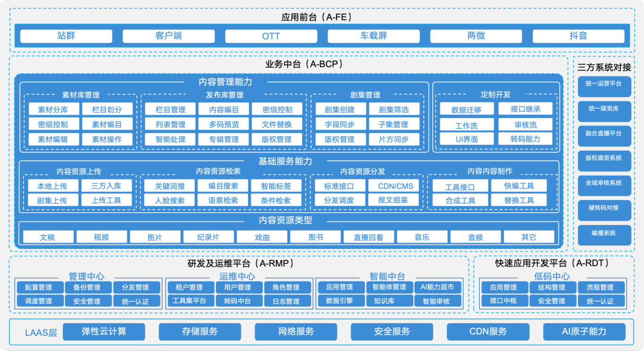Click the 人脸搜索 box

pos(170,200)
